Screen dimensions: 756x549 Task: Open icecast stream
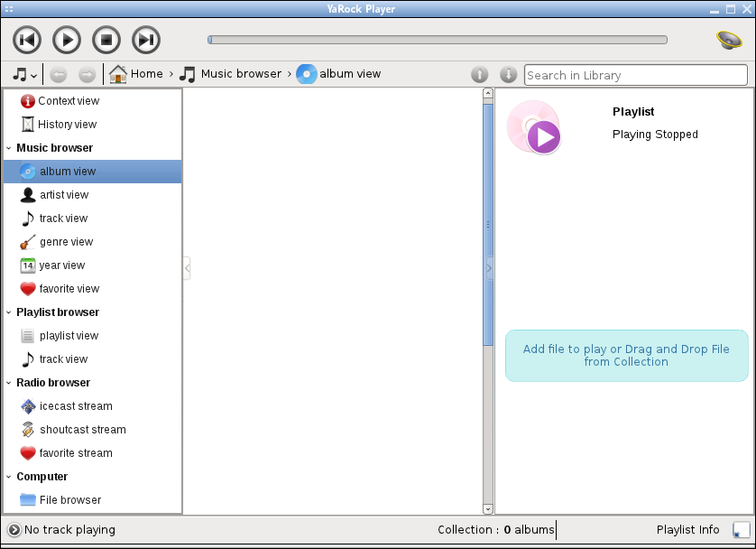coord(93,406)
